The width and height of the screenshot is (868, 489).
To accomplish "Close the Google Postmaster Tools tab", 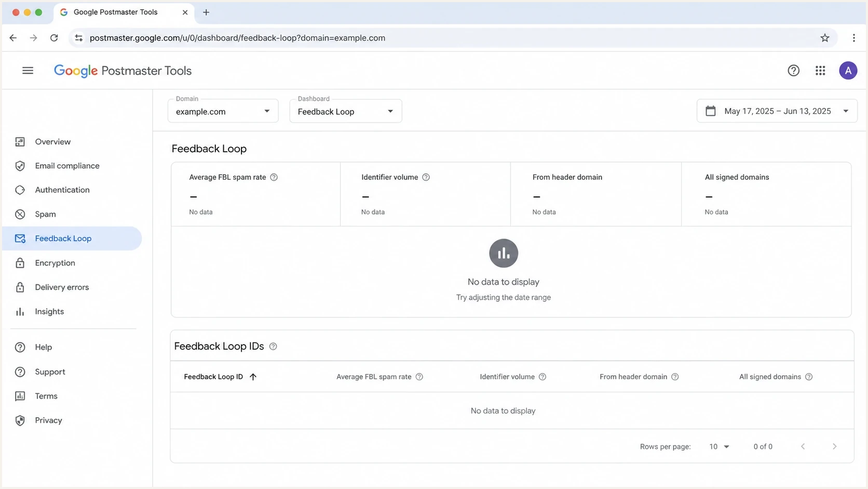I will [185, 12].
